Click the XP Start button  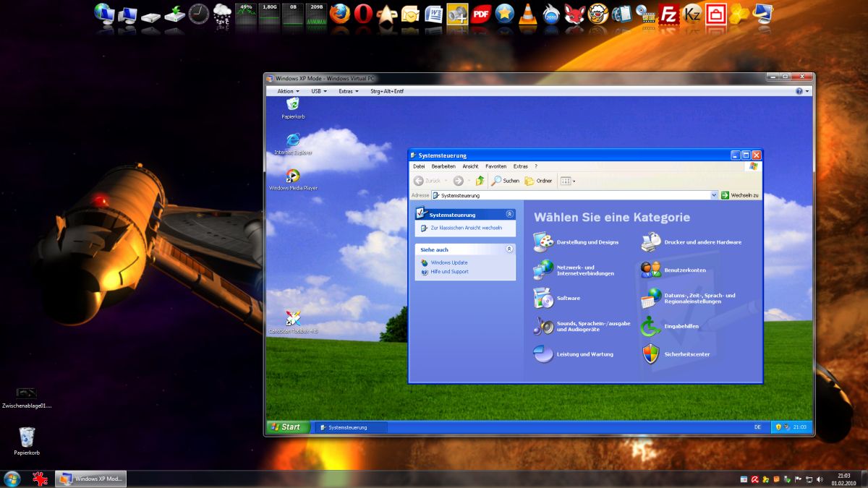288,427
